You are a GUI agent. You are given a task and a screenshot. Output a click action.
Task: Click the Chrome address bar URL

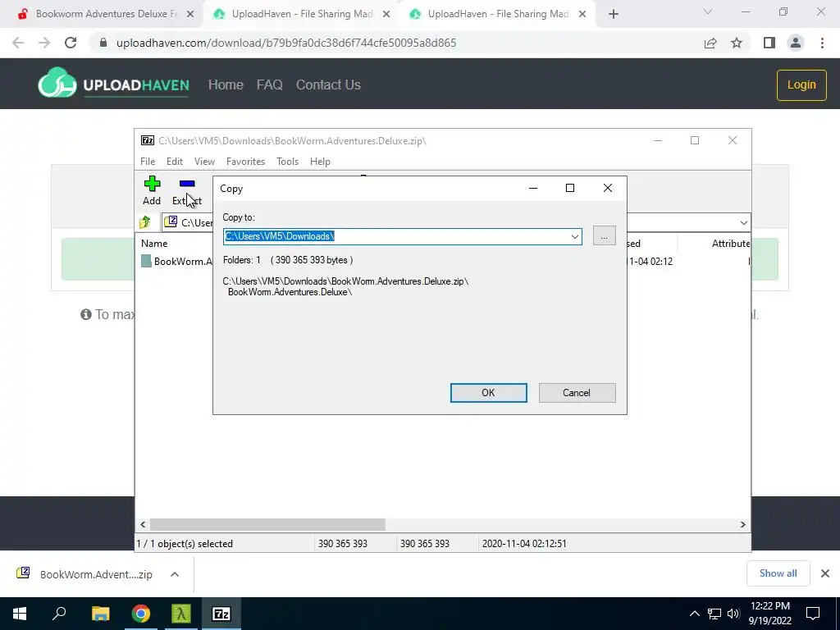click(x=286, y=43)
